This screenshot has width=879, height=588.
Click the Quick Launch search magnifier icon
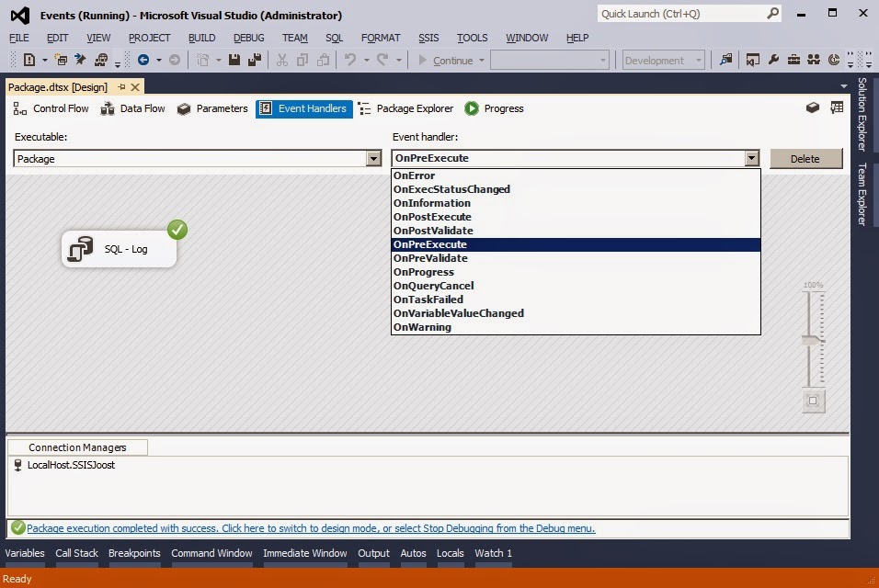[x=773, y=14]
